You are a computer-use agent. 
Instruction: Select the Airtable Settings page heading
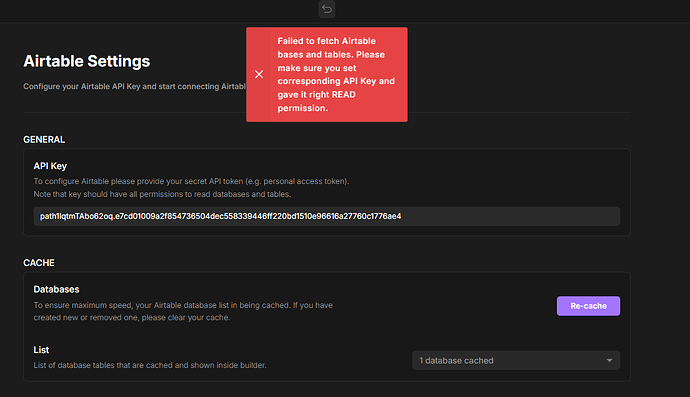click(x=87, y=61)
